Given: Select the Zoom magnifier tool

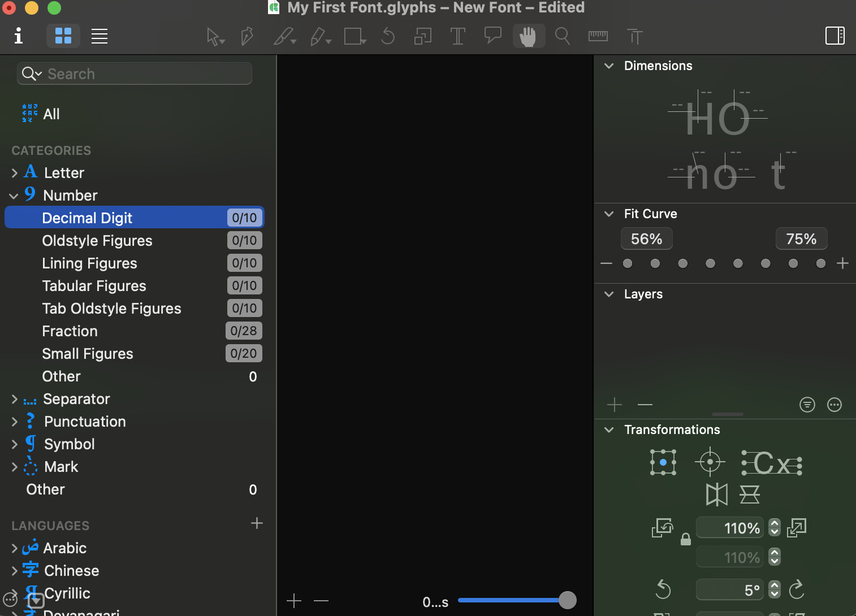Looking at the screenshot, I should coord(562,36).
